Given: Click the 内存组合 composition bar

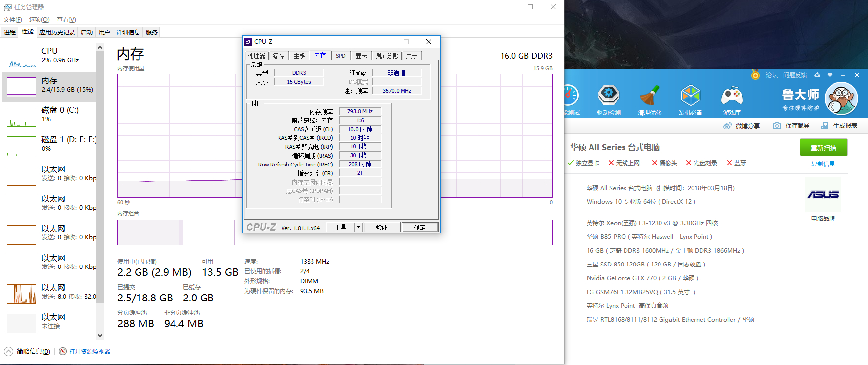Looking at the screenshot, I should click(335, 232).
